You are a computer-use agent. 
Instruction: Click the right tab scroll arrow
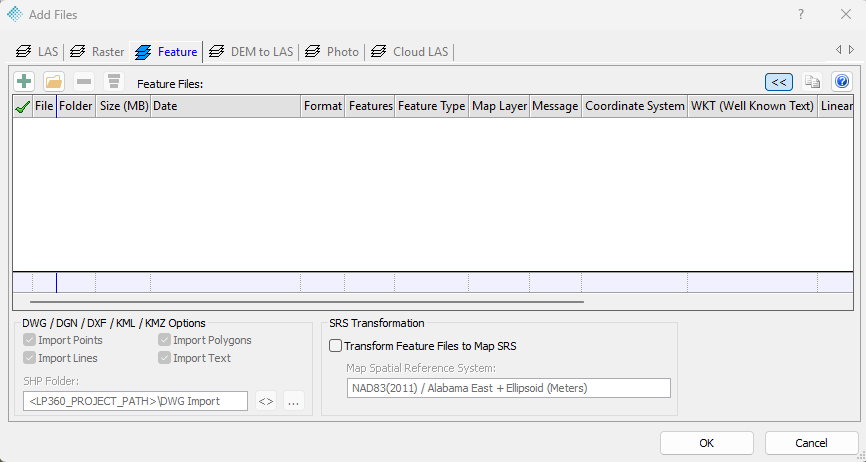(x=852, y=50)
